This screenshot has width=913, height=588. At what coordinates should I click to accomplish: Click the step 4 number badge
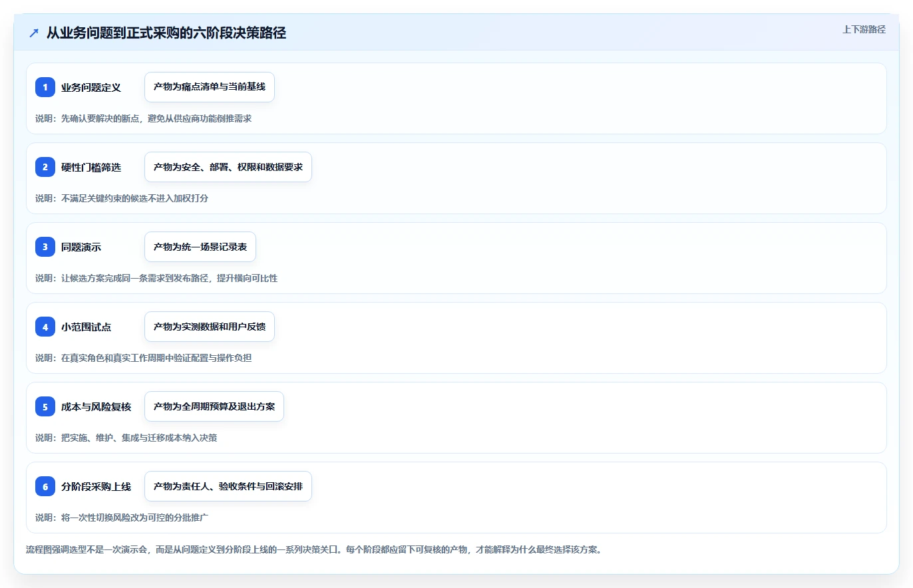[45, 327]
